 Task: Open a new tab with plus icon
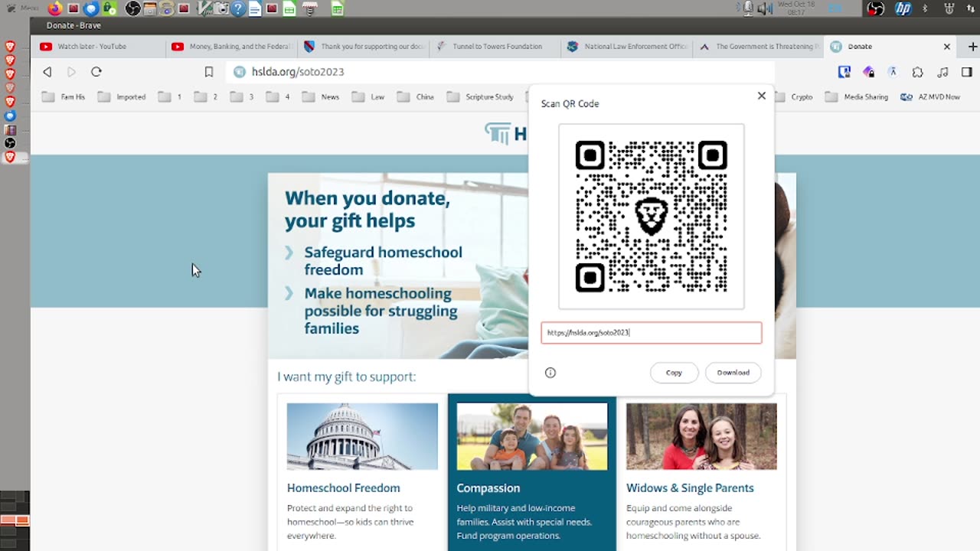973,47
